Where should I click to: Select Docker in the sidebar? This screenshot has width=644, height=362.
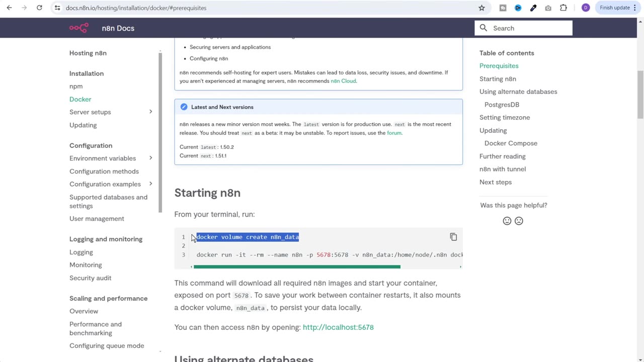(x=80, y=99)
